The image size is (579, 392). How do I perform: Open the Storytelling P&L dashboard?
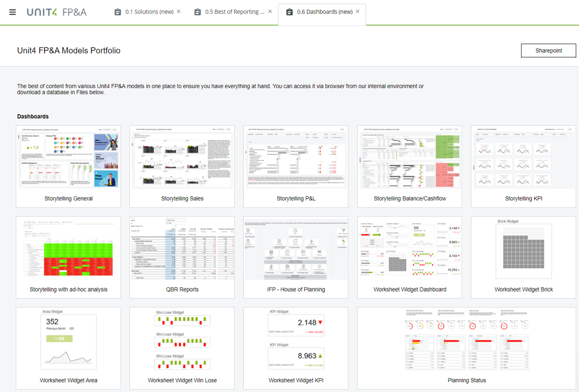(x=295, y=158)
